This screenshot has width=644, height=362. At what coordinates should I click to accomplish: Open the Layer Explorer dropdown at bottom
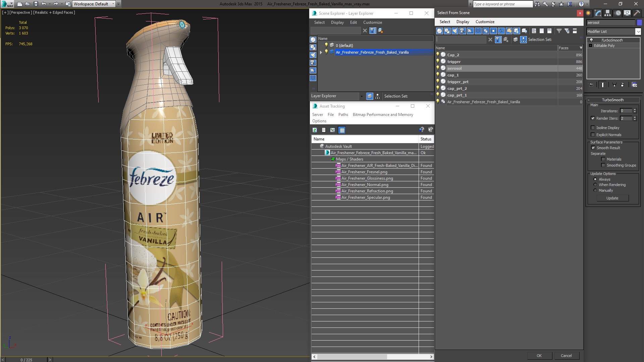point(361,96)
